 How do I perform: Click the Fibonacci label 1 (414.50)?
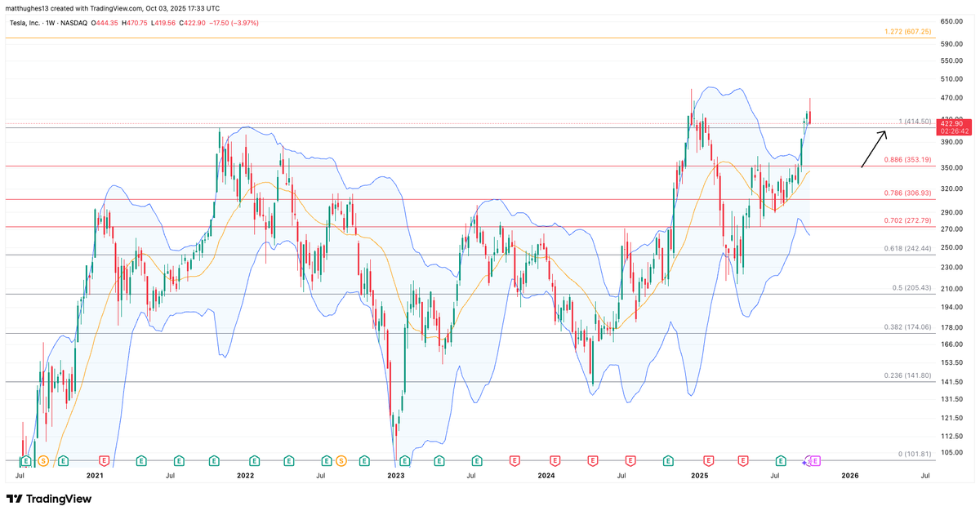[915, 122]
